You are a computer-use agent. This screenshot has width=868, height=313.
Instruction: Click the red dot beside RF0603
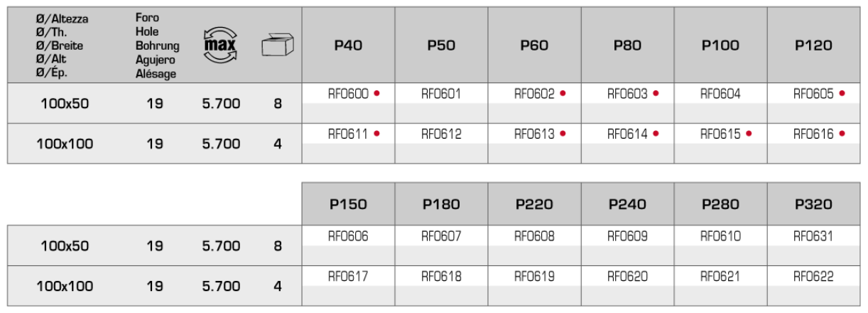pyautogui.click(x=656, y=93)
